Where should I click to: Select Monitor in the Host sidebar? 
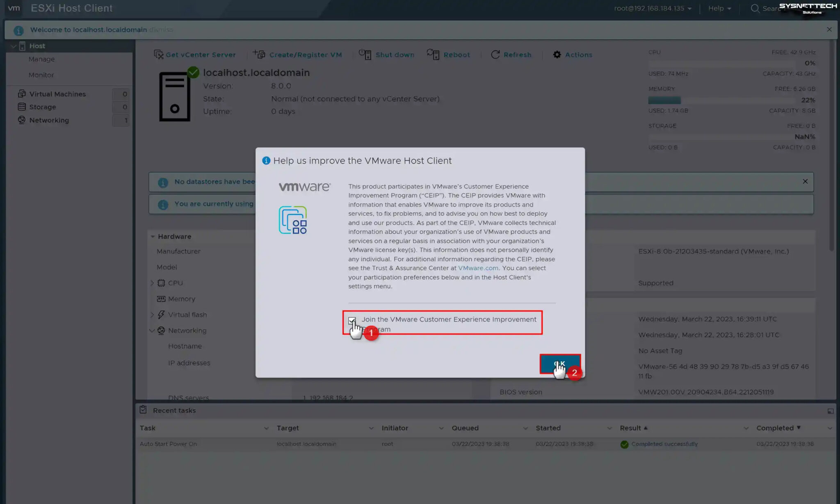[41, 75]
